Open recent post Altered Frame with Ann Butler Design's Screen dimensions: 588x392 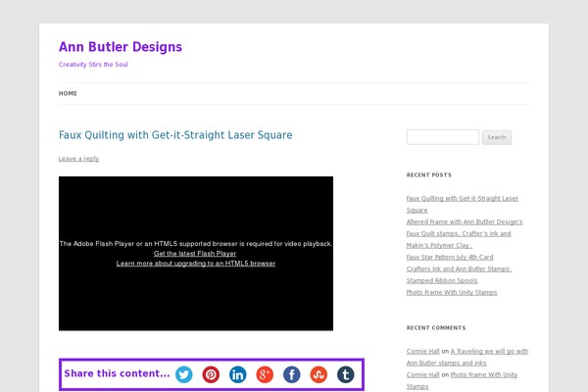465,233
